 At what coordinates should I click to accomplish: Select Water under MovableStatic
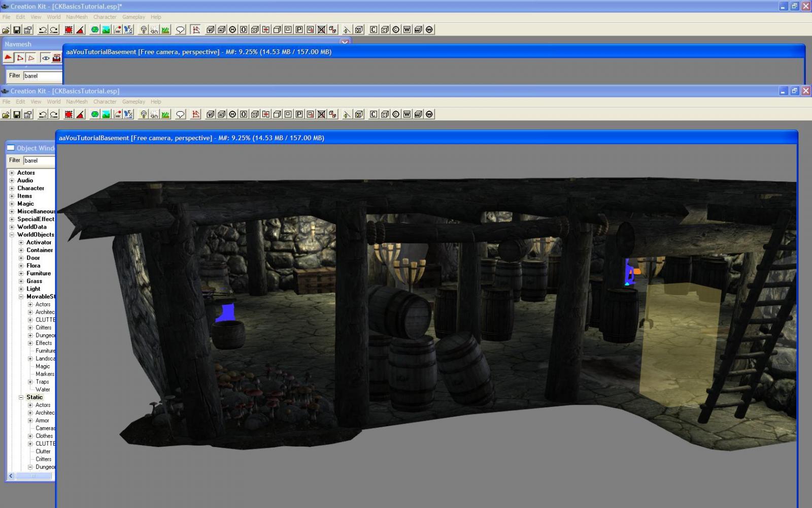click(43, 390)
